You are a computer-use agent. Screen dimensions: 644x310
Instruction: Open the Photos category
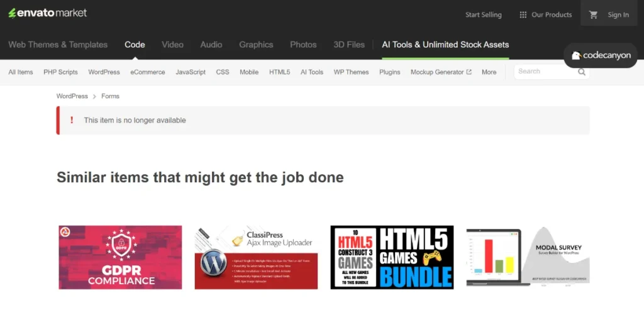pos(303,45)
